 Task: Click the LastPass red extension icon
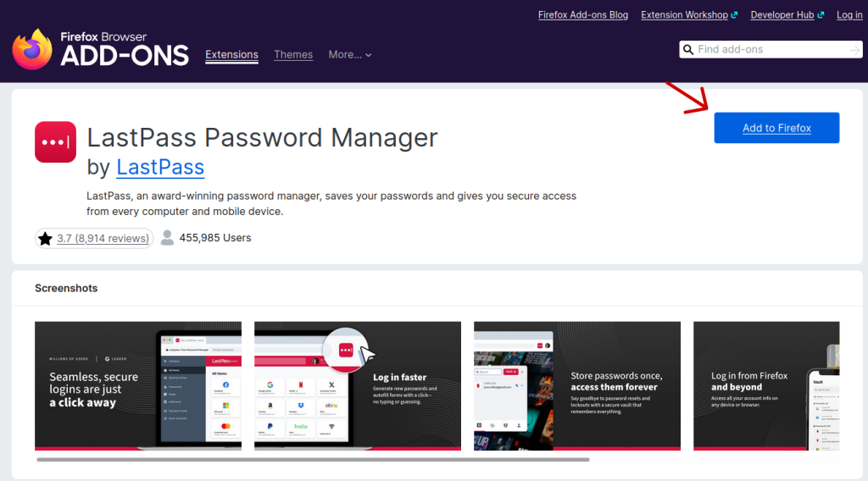pyautogui.click(x=56, y=141)
